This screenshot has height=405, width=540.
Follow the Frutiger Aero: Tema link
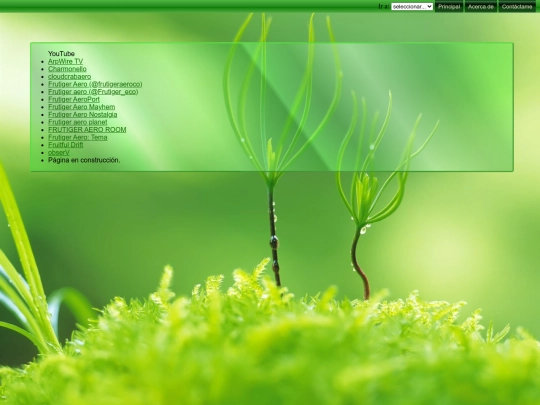[77, 137]
